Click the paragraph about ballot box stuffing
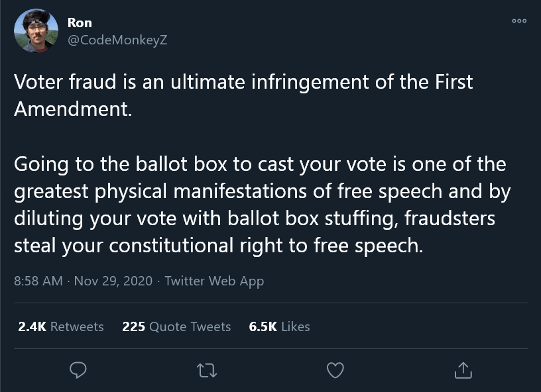 263,205
